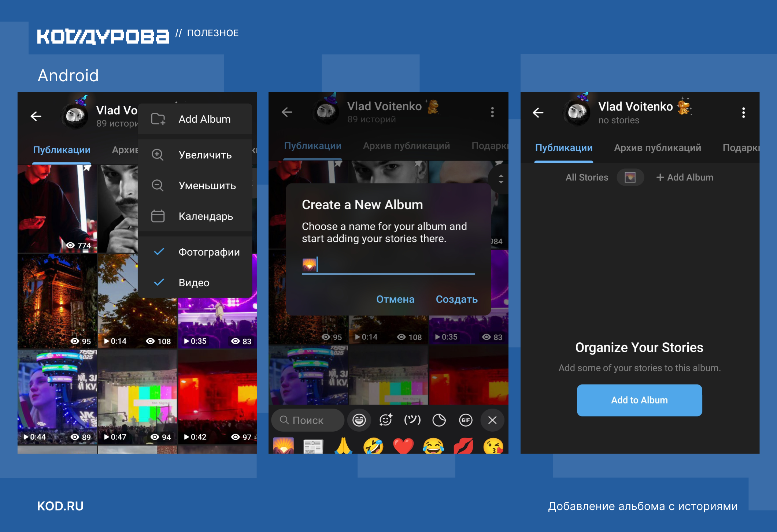The image size is (777, 532).
Task: Insert the lips kiss mark emoji
Action: click(463, 446)
